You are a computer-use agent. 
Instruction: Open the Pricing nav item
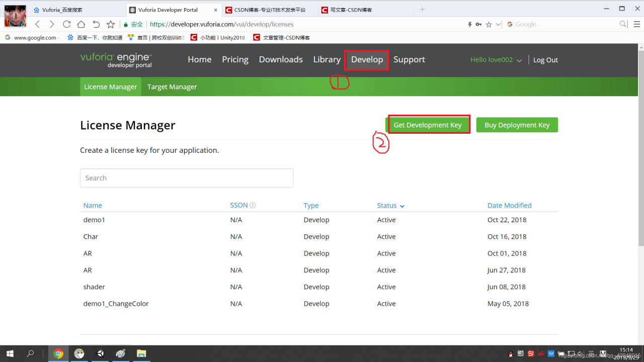pyautogui.click(x=235, y=59)
